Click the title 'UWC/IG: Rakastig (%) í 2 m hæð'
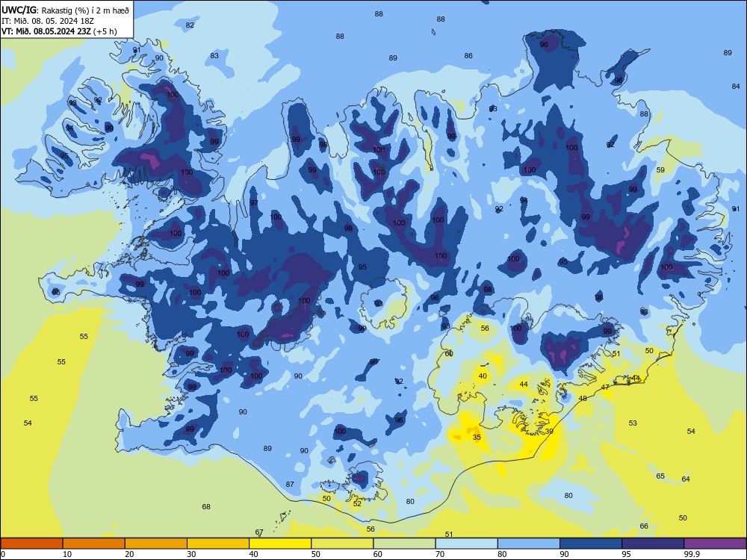This screenshot has width=747, height=560. 65,9
